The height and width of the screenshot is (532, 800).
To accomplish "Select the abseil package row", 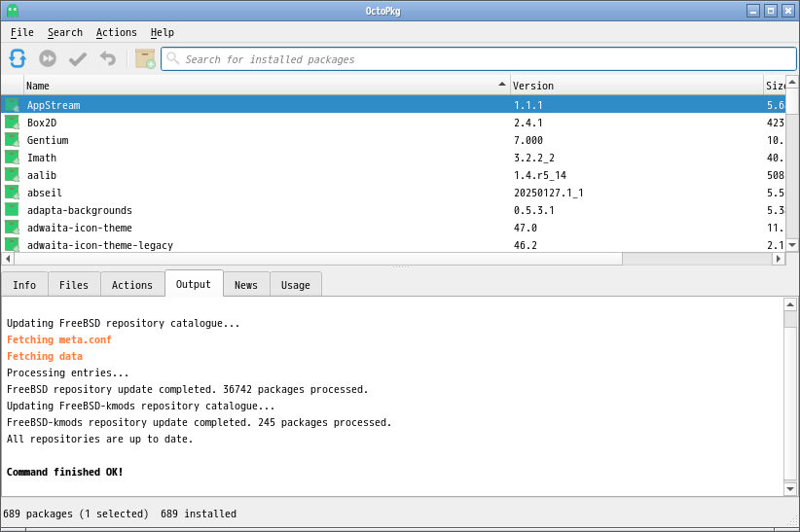I will tap(393, 193).
